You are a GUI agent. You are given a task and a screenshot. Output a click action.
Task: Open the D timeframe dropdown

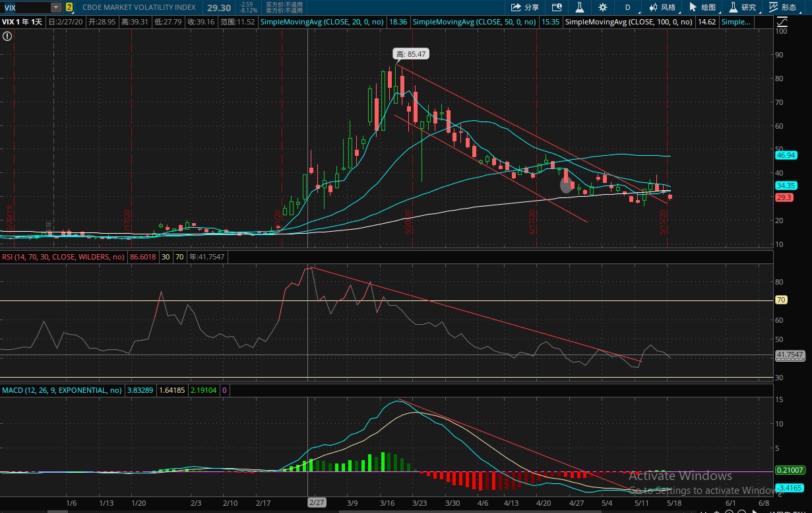627,7
